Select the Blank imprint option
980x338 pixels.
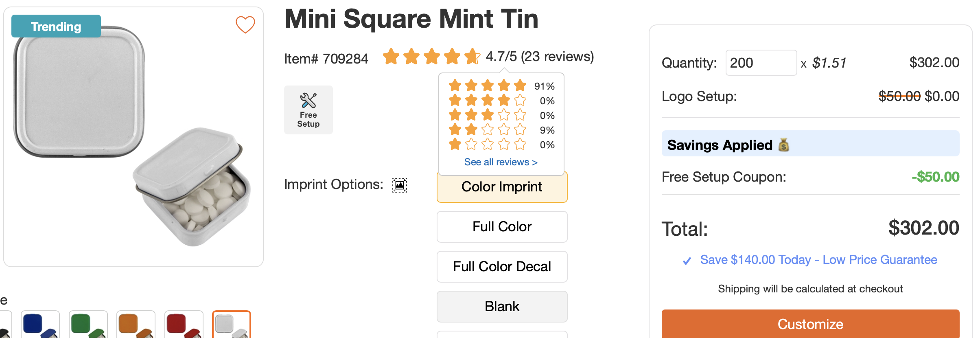click(501, 306)
